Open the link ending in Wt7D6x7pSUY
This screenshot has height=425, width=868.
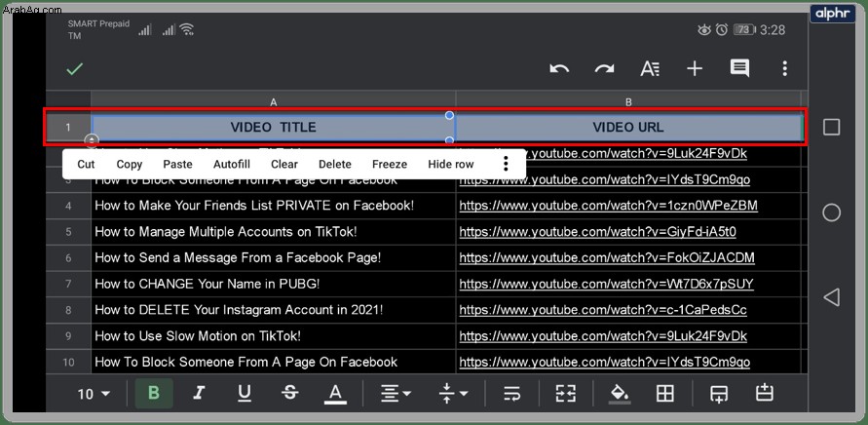tap(606, 284)
